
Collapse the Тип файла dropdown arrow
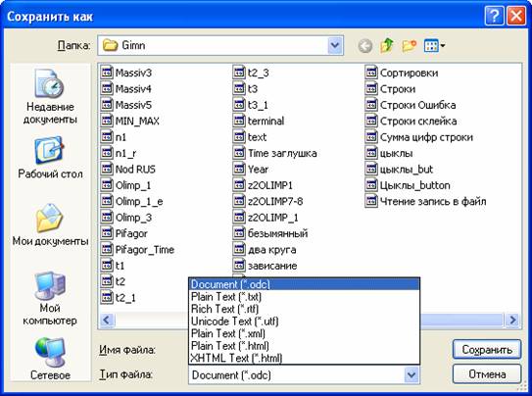[x=411, y=375]
